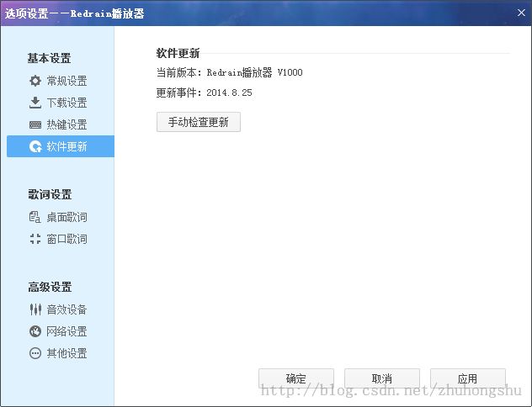
Task: Click the 高级设置 group header
Action: pyautogui.click(x=50, y=287)
